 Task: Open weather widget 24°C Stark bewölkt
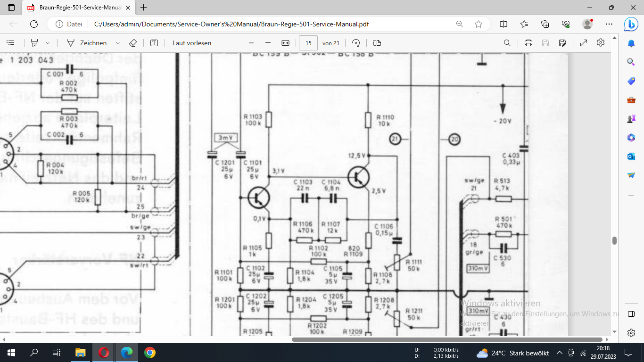click(x=512, y=353)
